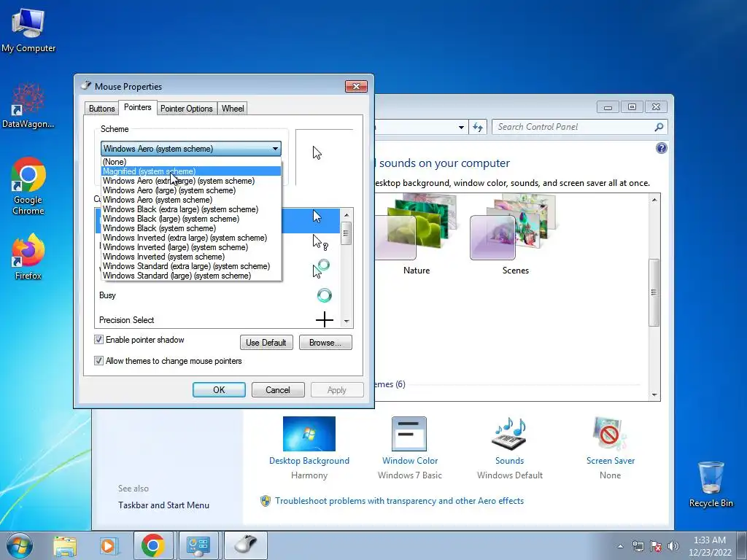Open Sounds settings icon
The height and width of the screenshot is (560, 747).
point(509,434)
